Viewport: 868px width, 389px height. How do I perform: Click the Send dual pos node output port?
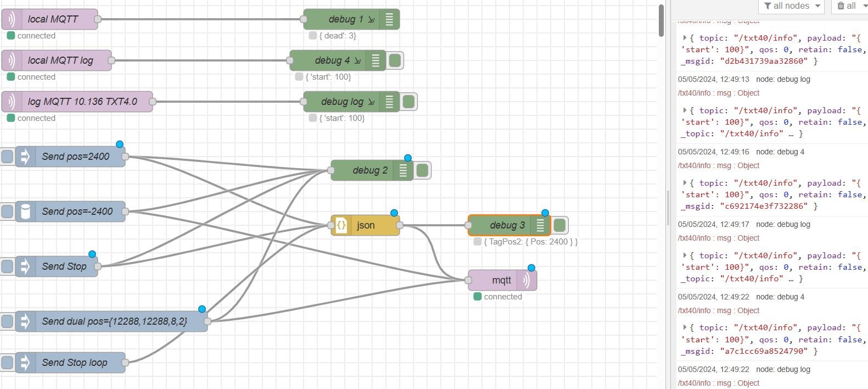coord(208,321)
